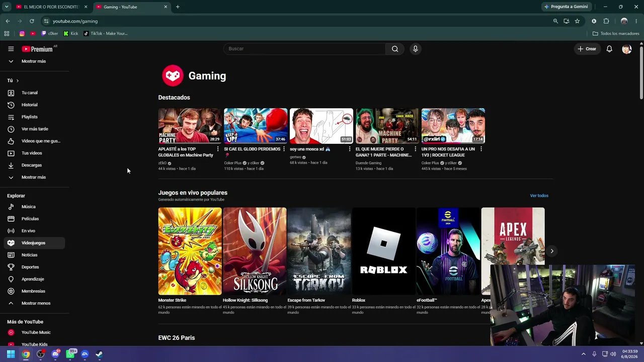Image resolution: width=644 pixels, height=362 pixels.
Task: Open a new browser tab
Action: (178, 7)
